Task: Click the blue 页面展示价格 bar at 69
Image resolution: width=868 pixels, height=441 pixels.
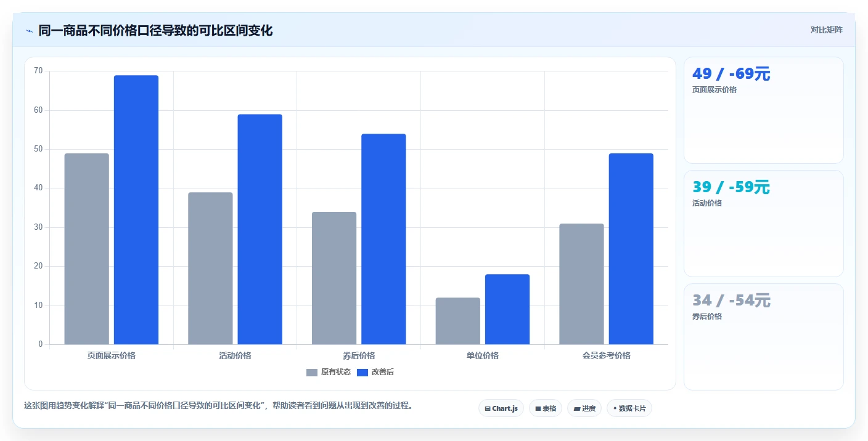Action: click(136, 210)
